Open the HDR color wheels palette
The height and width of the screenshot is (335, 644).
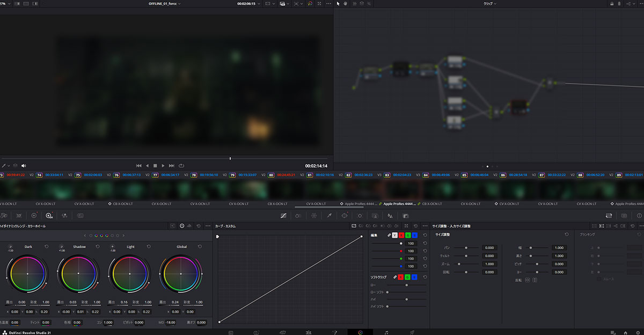[x=49, y=215]
